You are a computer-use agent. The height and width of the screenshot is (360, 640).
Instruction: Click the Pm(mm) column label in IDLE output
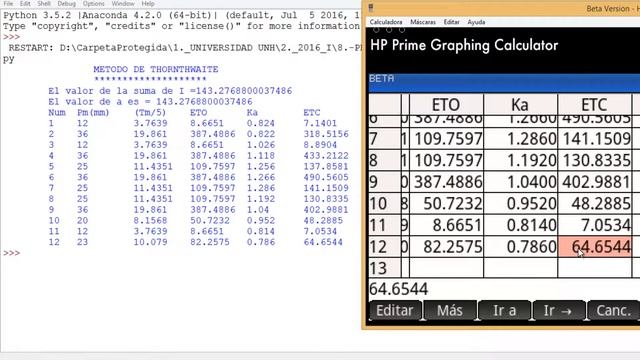93,112
